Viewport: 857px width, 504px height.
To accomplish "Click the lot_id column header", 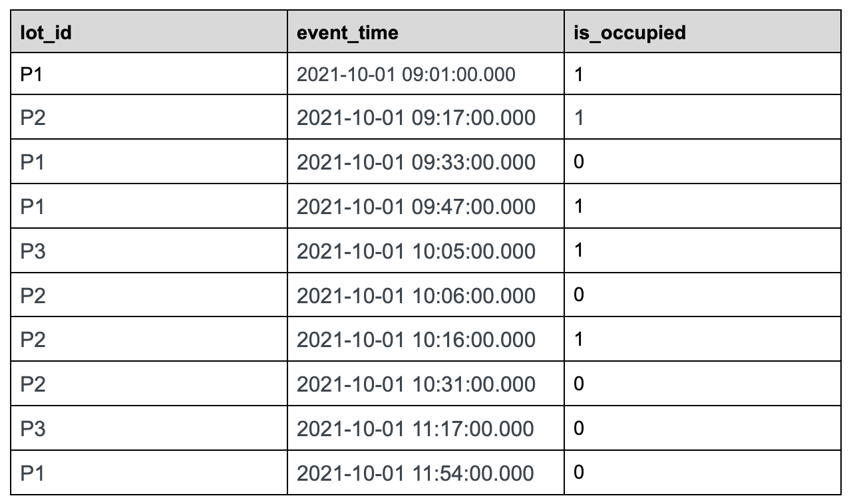I will point(45,32).
